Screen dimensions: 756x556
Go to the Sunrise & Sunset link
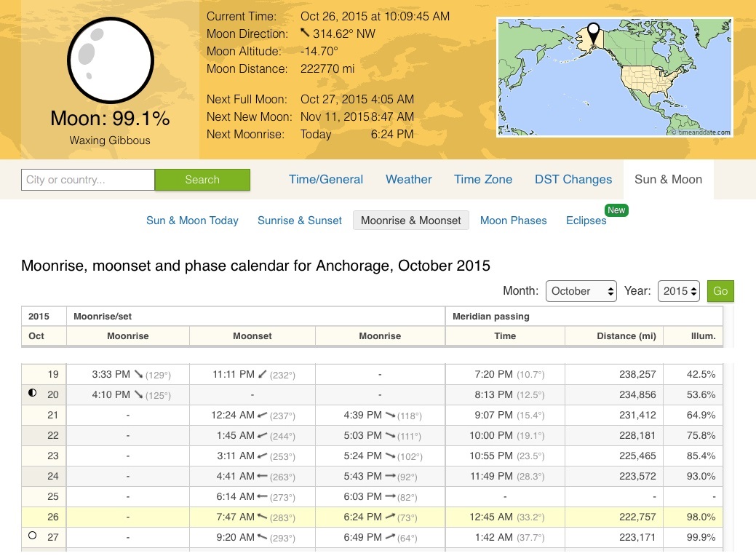click(299, 221)
